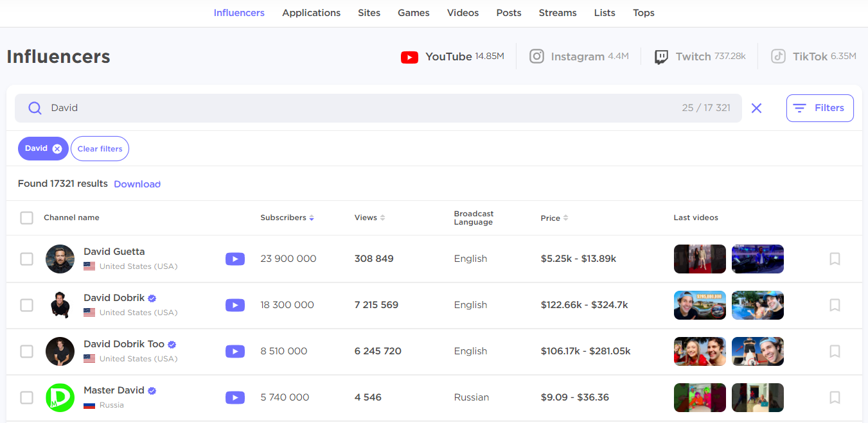Bookmark the David Guetta channel
Viewport: 868px width, 423px height.
pyautogui.click(x=835, y=259)
